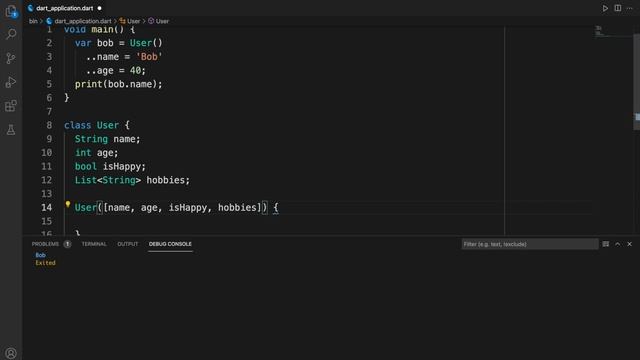Click the hobbies parameter on line 14
This screenshot has height=360, width=640.
click(x=237, y=207)
